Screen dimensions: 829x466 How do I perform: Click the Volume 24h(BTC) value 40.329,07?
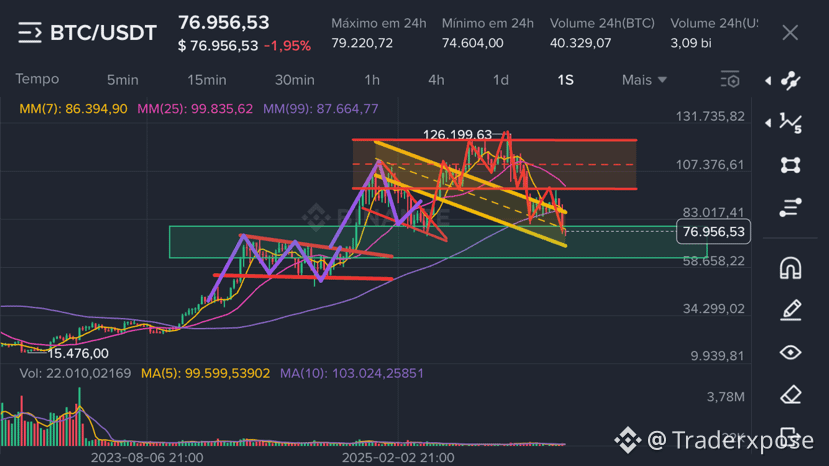click(x=581, y=43)
